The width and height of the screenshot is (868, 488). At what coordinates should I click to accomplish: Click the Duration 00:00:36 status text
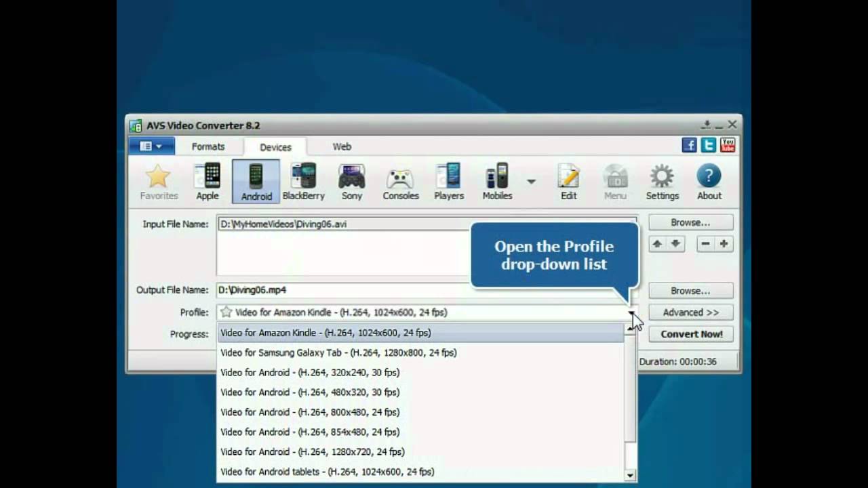coord(677,361)
